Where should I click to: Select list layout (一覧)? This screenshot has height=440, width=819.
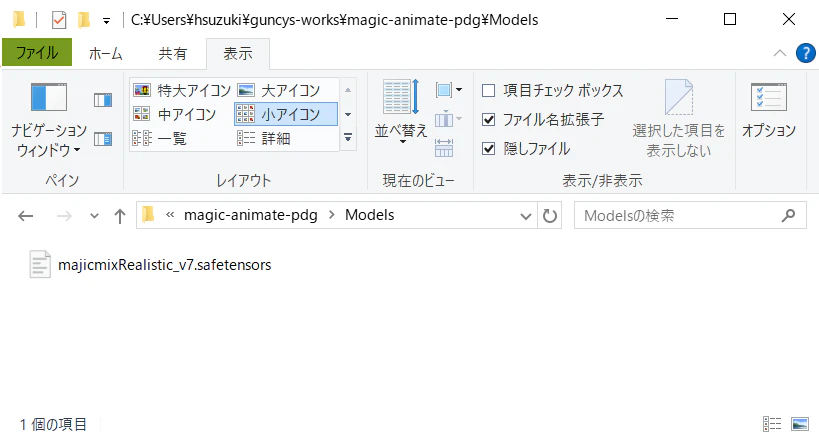(x=159, y=138)
